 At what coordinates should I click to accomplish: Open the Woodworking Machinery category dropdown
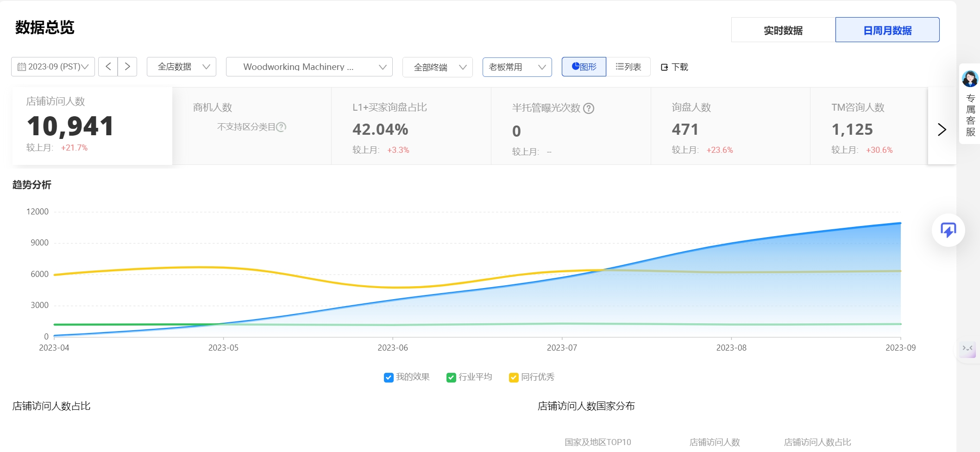(309, 67)
